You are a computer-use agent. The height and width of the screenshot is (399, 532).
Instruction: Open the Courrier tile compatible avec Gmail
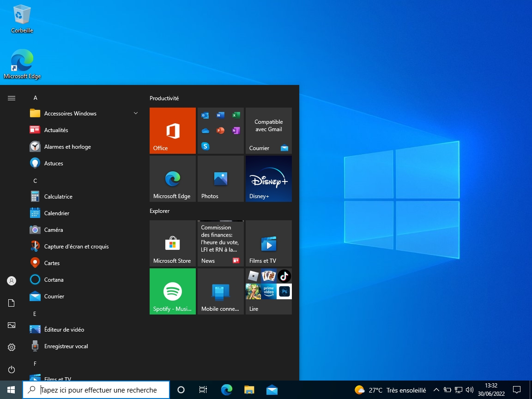tap(269, 131)
